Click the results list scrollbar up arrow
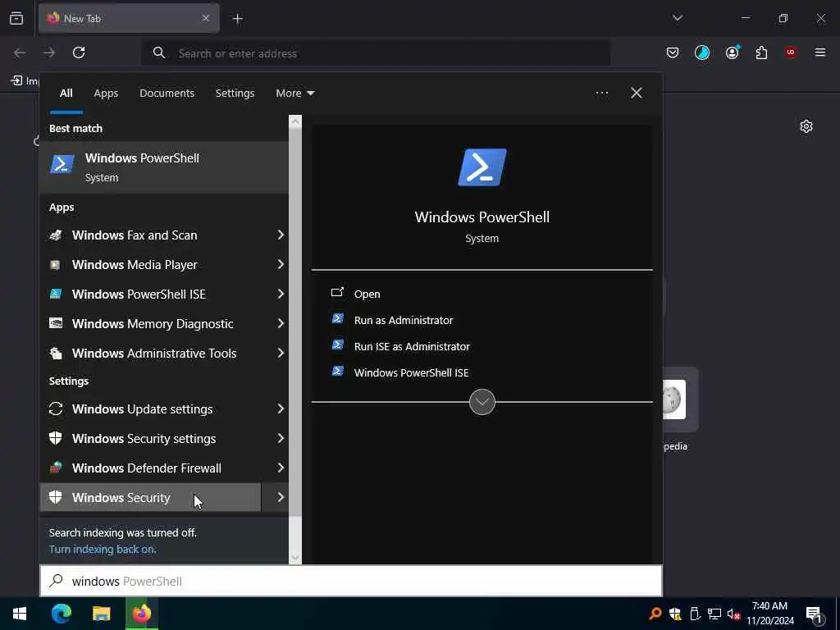 click(x=295, y=121)
